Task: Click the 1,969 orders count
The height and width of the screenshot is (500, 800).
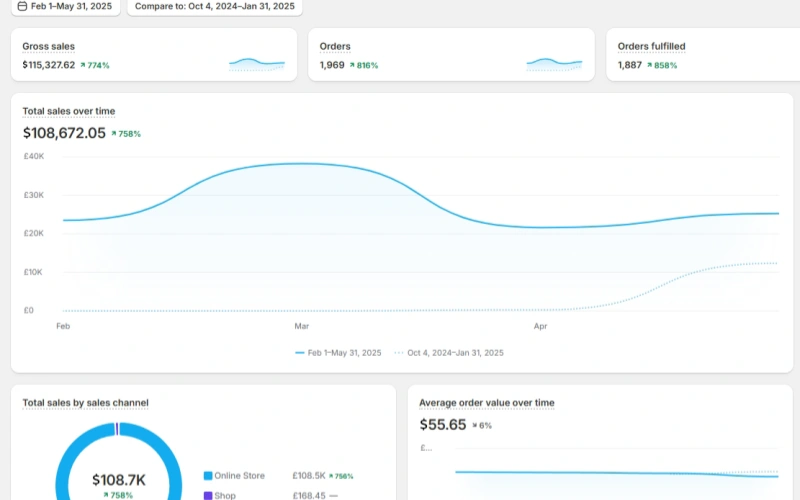Action: pos(332,65)
